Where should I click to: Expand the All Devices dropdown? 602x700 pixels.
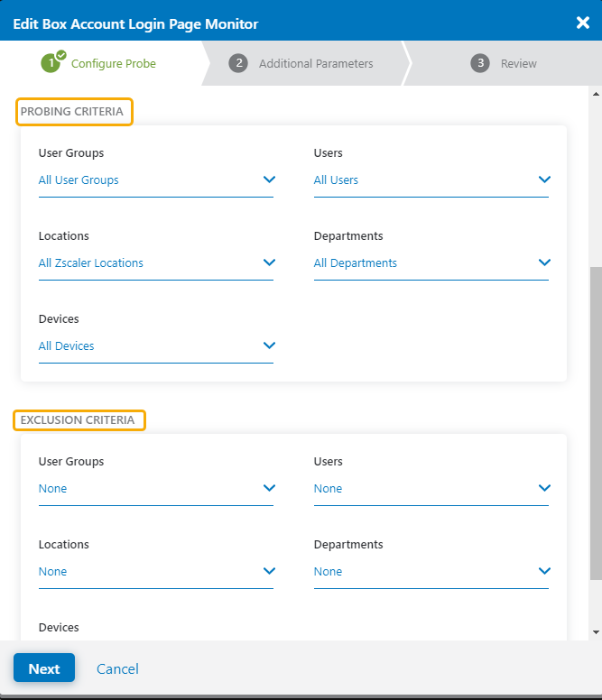[x=155, y=346]
